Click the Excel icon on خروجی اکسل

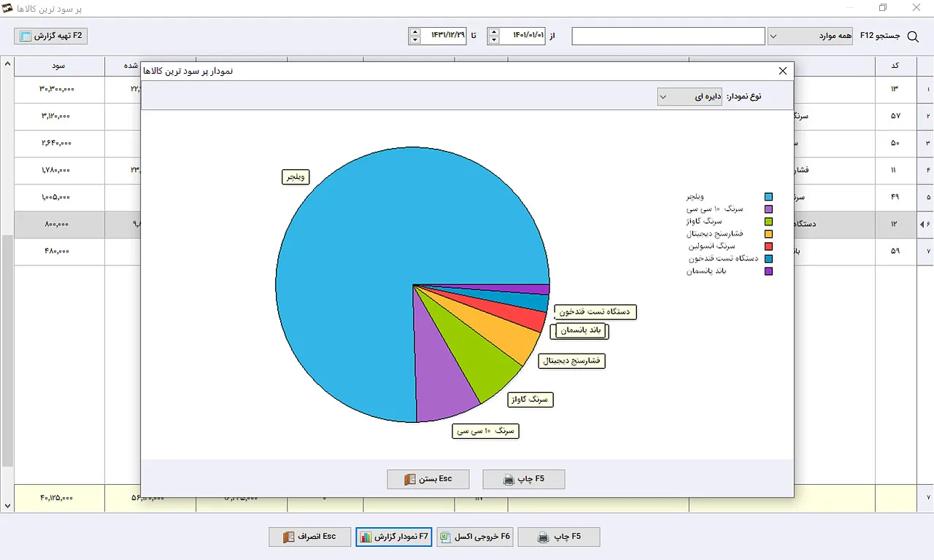click(446, 537)
